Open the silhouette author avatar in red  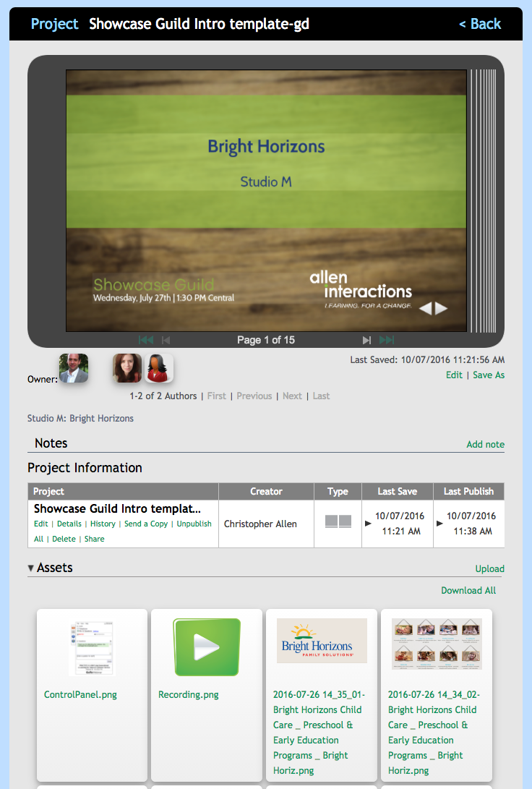coord(159,368)
